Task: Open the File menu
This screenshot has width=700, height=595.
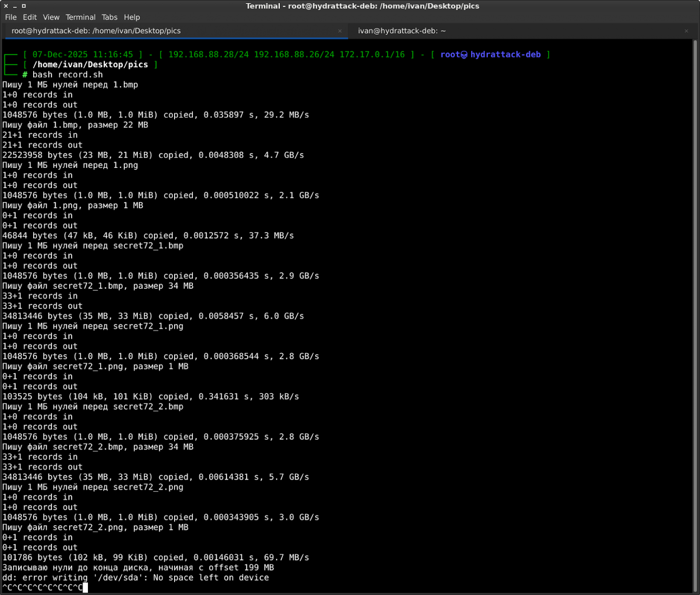Action: (11, 17)
